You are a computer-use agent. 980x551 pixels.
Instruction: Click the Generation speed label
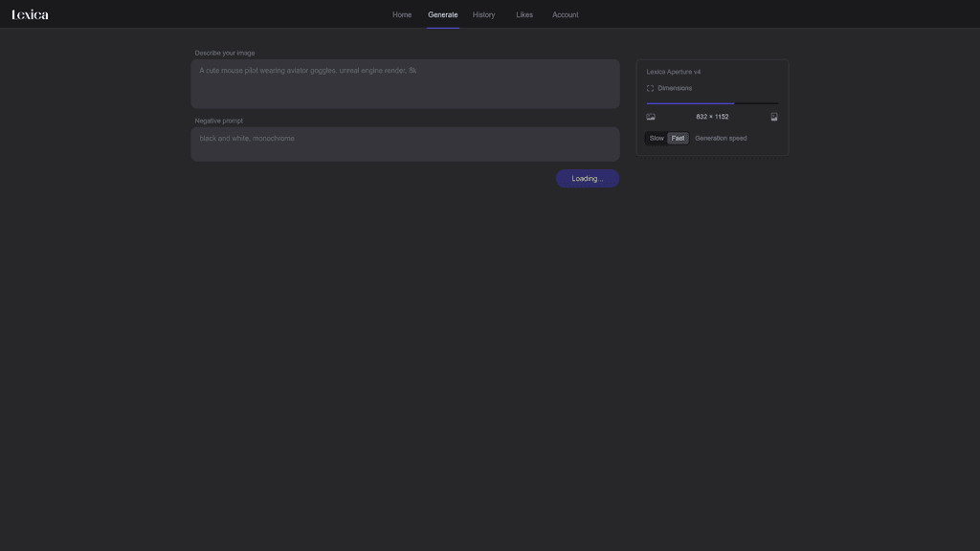pyautogui.click(x=721, y=138)
